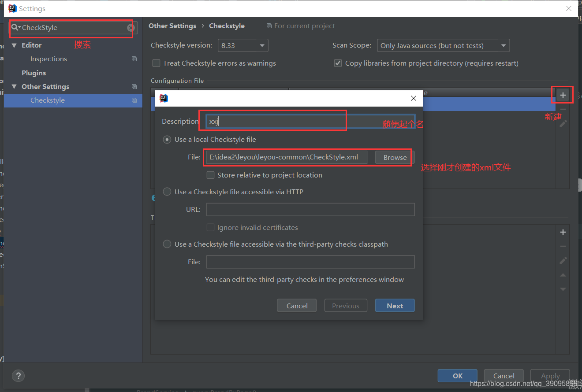
Task: Enable Store relative to project location
Action: pyautogui.click(x=211, y=175)
